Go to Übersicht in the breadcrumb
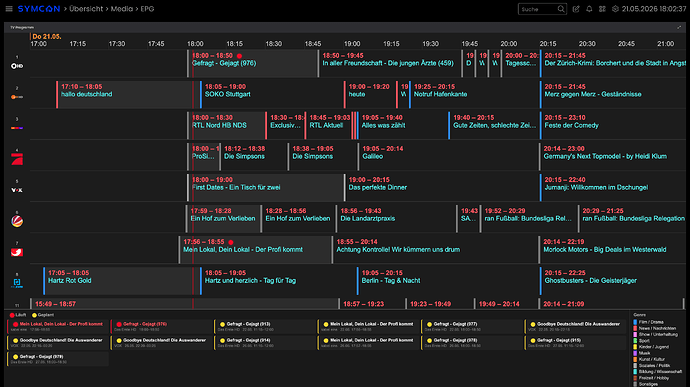 (x=86, y=9)
